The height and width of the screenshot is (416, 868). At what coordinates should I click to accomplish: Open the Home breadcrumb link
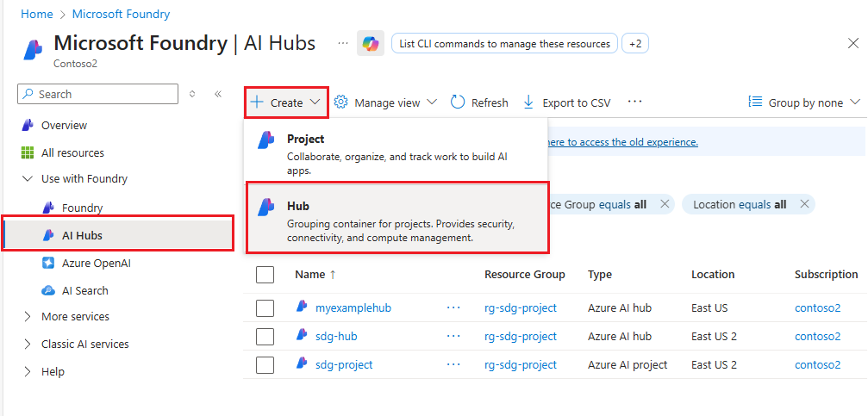coord(36,14)
